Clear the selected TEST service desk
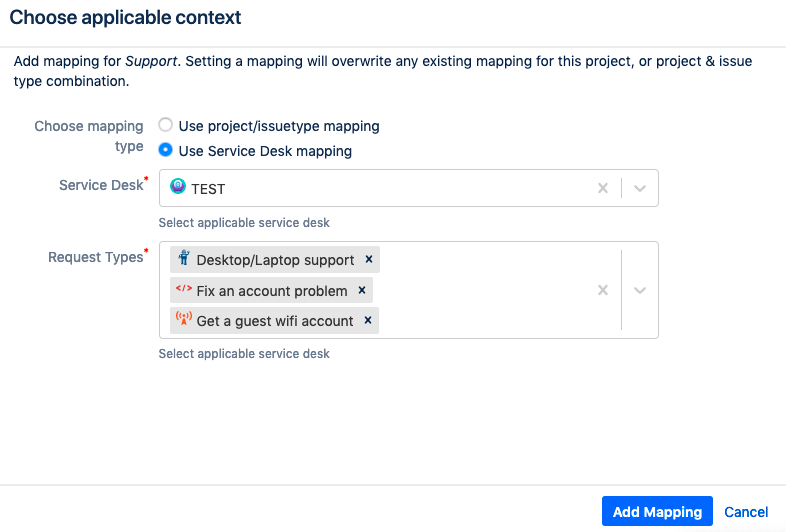The height and width of the screenshot is (532, 786). (x=603, y=188)
